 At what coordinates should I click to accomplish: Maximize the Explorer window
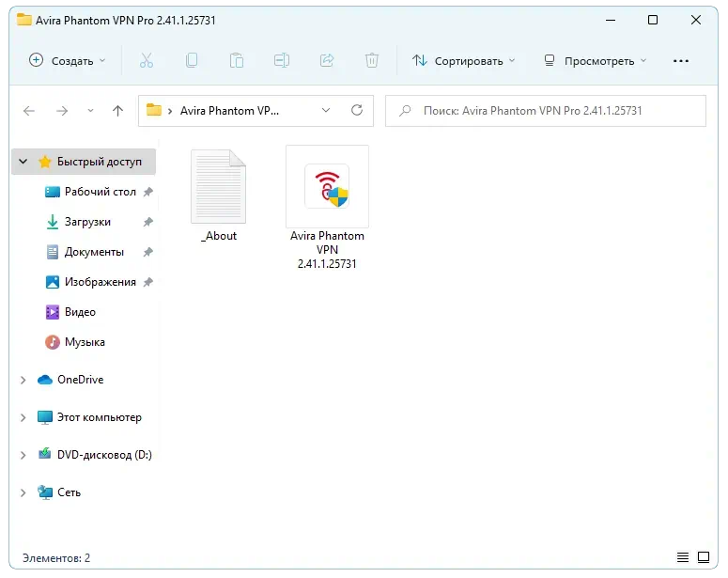pyautogui.click(x=652, y=20)
